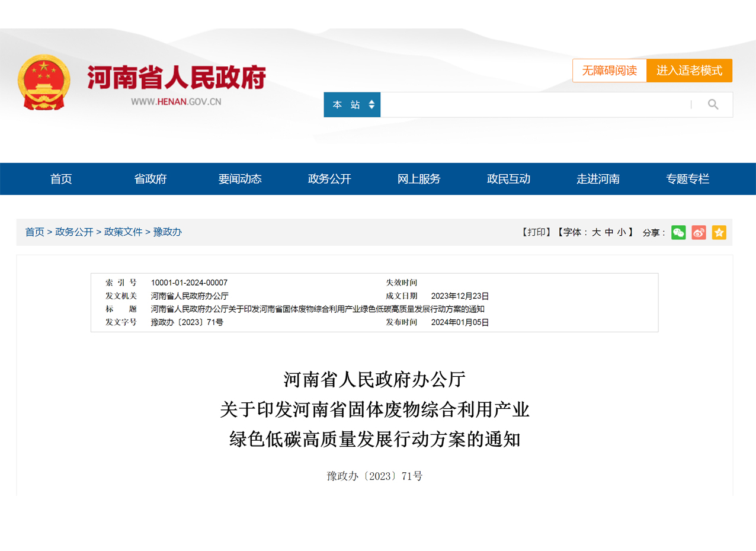756x551 pixels.
Task: Click heading line 绿色低碳高质量发展行动方案的通知
Action: (x=375, y=440)
